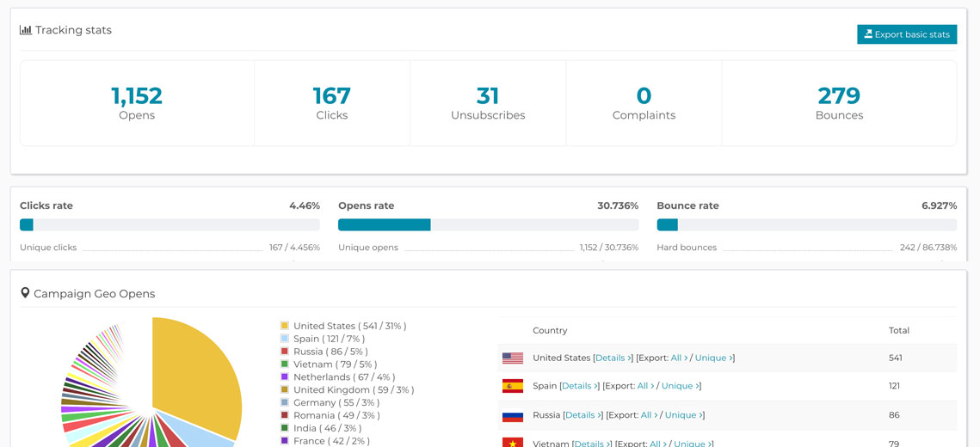Click the Unique clicks 167 / 4.456% value

click(x=294, y=248)
